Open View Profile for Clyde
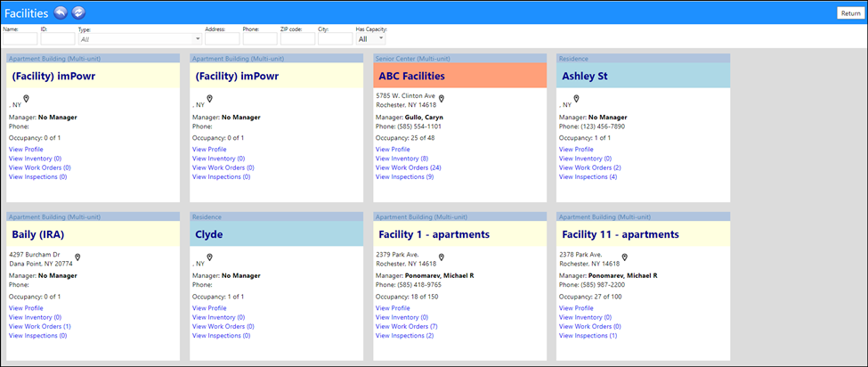 [x=209, y=308]
